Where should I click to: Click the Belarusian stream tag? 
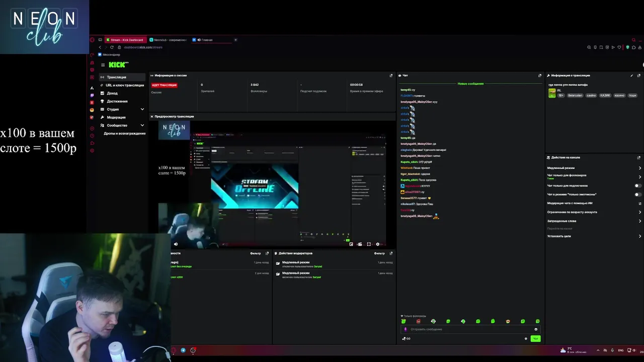pos(575,96)
